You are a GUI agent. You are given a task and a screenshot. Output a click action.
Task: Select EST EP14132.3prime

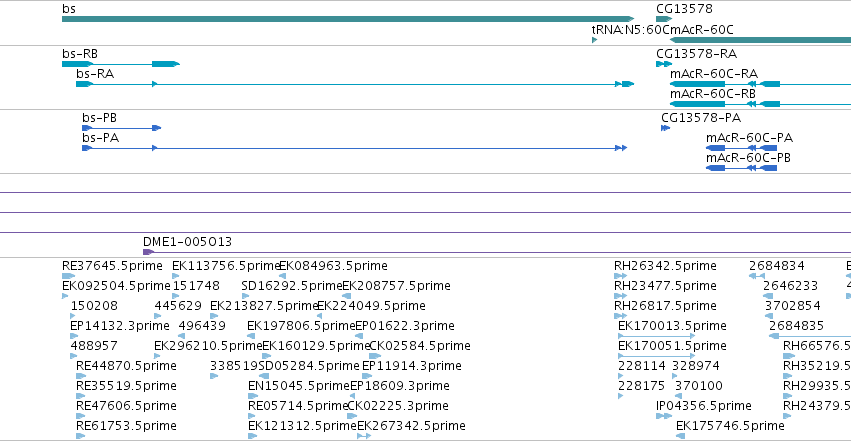tap(120, 326)
